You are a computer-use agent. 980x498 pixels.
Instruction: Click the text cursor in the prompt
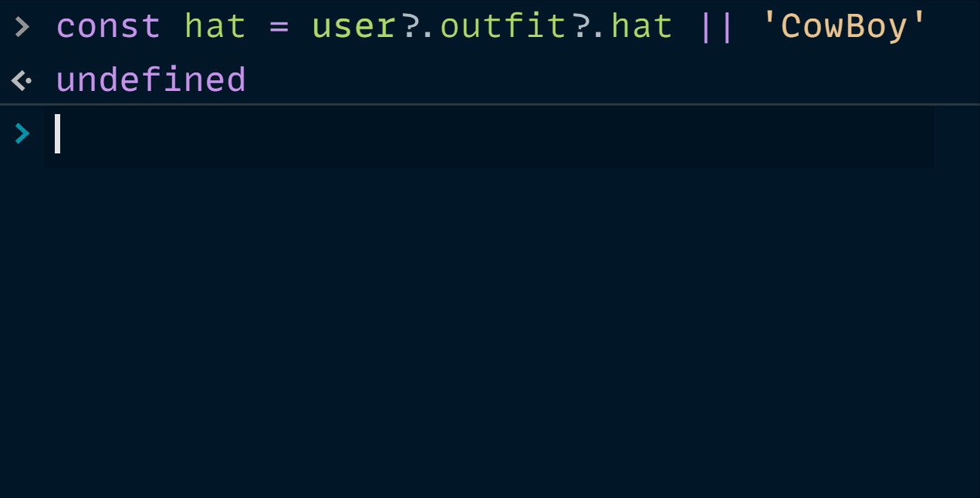pyautogui.click(x=57, y=133)
